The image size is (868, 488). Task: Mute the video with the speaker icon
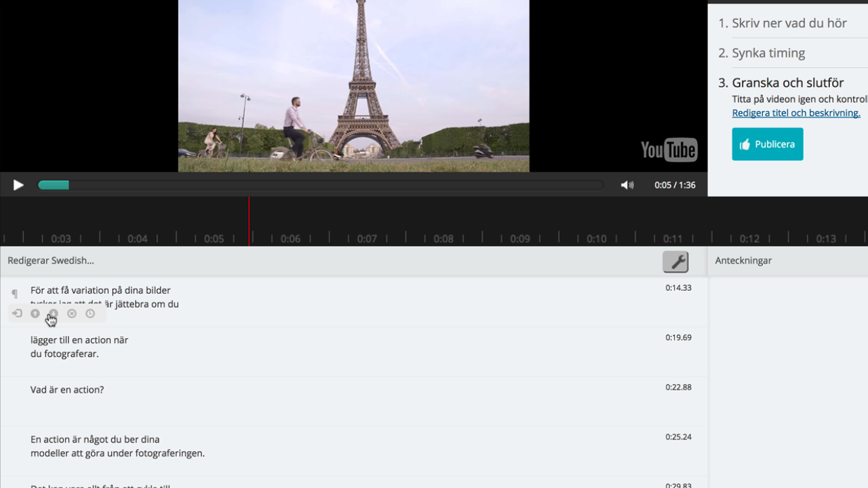(x=627, y=185)
